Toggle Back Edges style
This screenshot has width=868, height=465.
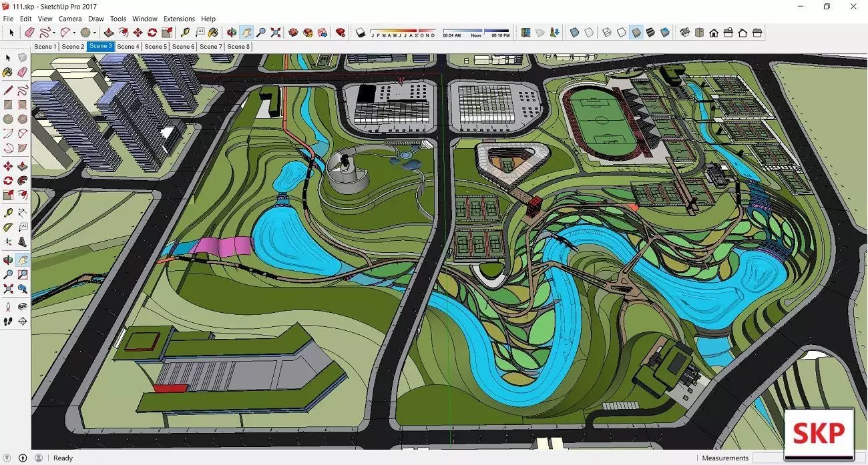[x=589, y=32]
